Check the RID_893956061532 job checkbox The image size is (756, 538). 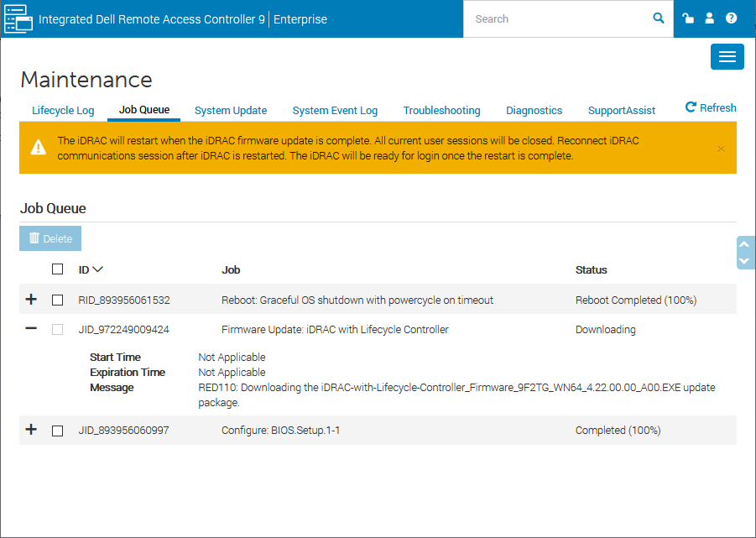(x=57, y=300)
